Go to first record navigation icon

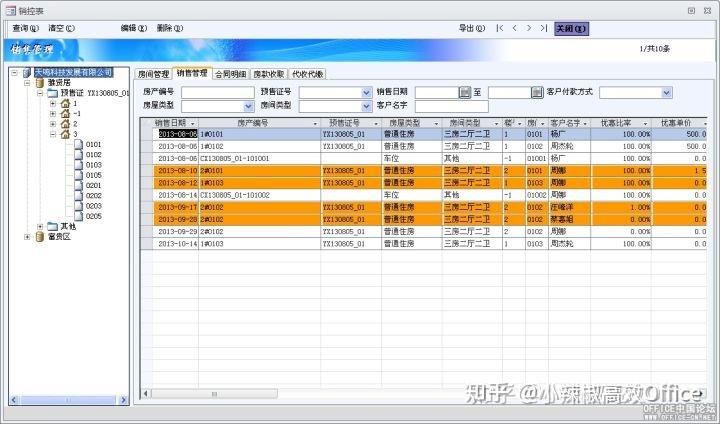(500, 28)
